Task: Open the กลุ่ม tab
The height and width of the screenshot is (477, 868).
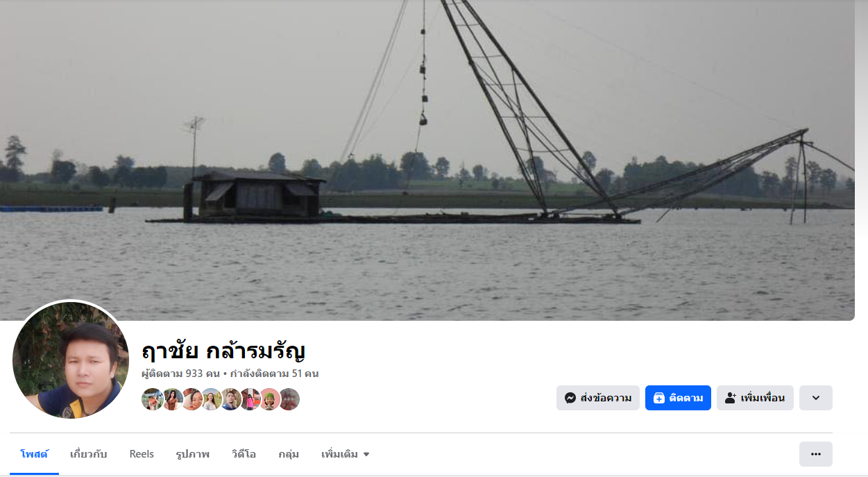Action: (x=289, y=454)
